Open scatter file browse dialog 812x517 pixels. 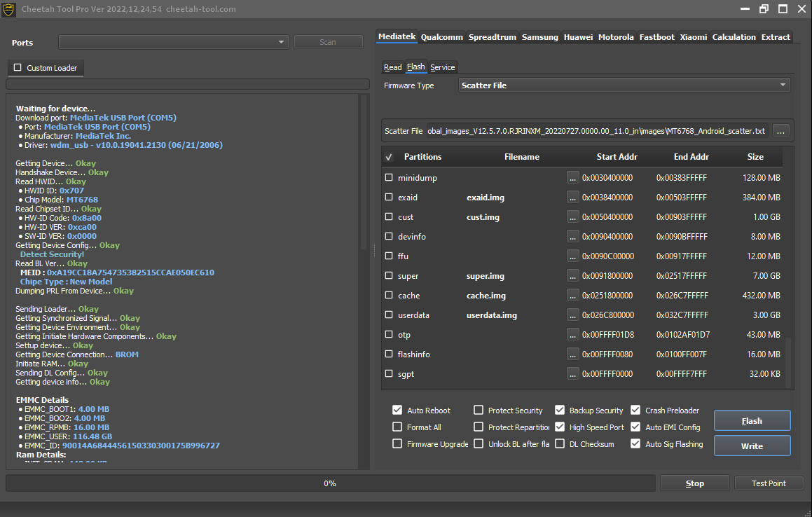click(780, 131)
